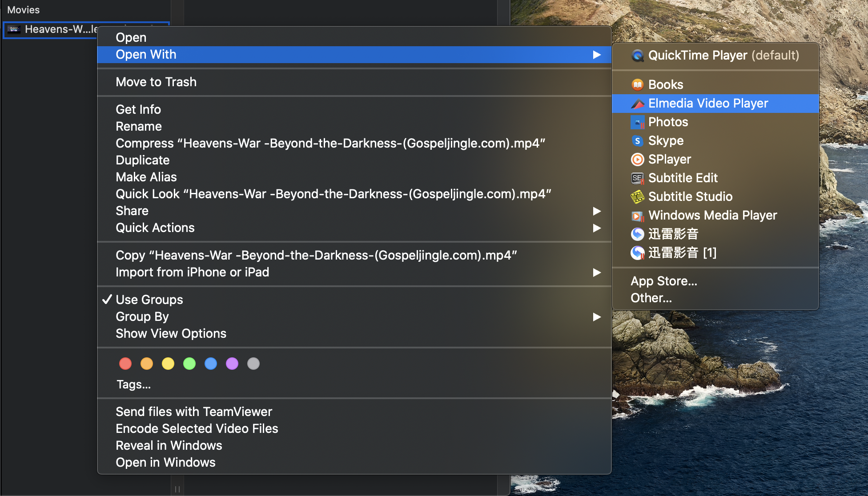Choose Other… from the Open With submenu
Image resolution: width=868 pixels, height=496 pixels.
coord(715,298)
